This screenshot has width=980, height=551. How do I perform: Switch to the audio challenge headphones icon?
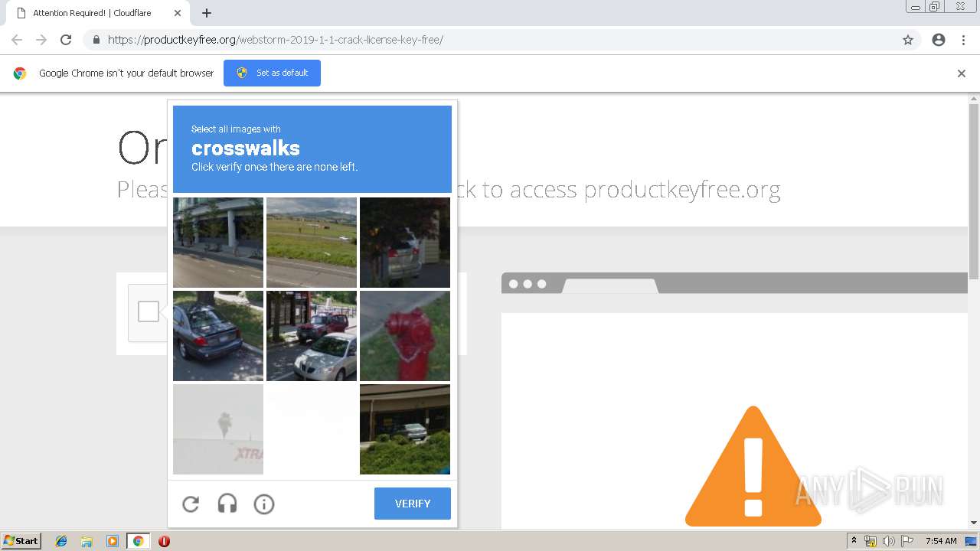point(227,504)
